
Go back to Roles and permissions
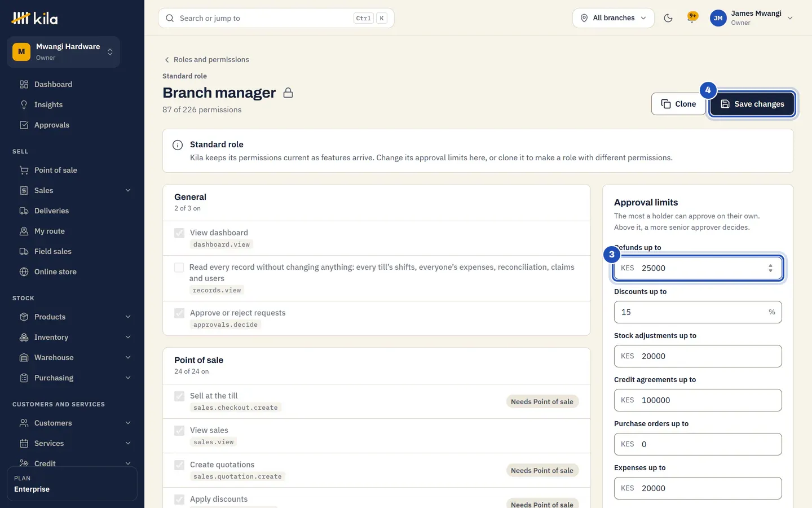(206, 59)
